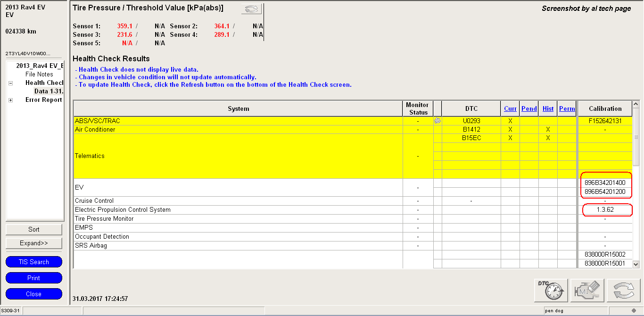This screenshot has width=644, height=316.
Task: Click the Hist column header link
Action: pyautogui.click(x=548, y=108)
